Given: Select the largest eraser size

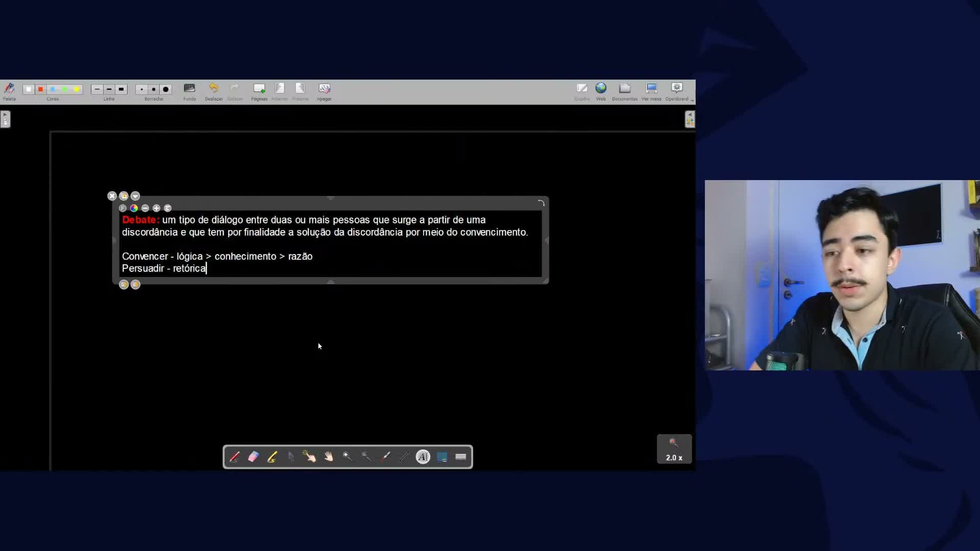Looking at the screenshot, I should 166,89.
